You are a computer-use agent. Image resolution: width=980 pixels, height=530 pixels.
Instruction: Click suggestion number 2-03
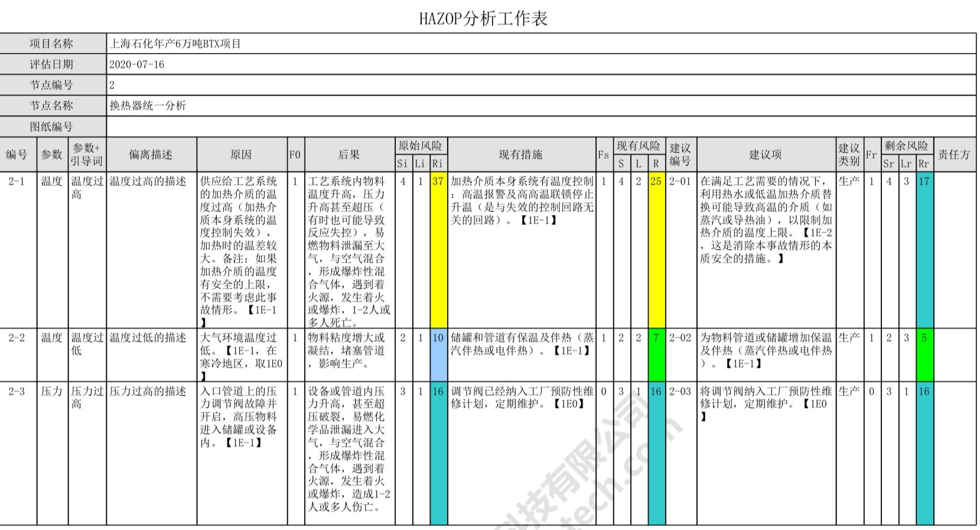pos(681,453)
